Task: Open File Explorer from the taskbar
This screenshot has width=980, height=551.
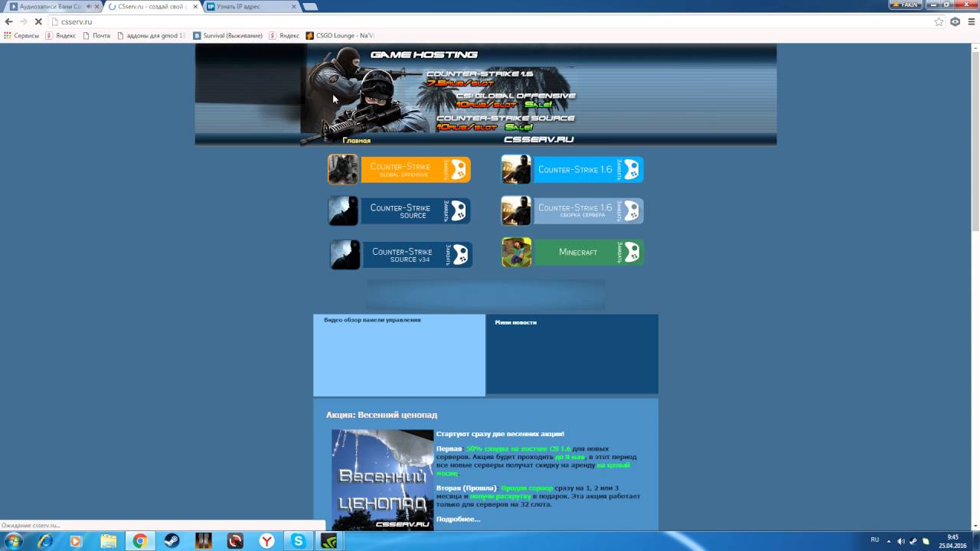Action: pyautogui.click(x=108, y=541)
